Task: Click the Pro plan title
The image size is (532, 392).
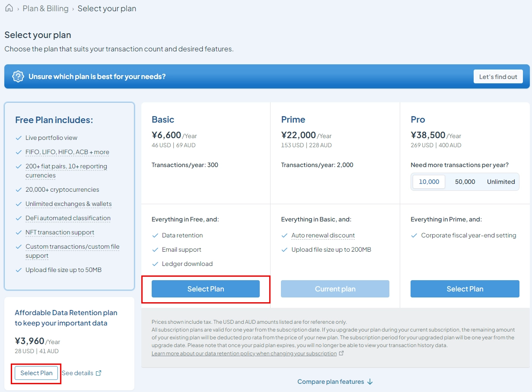Action: click(x=418, y=120)
